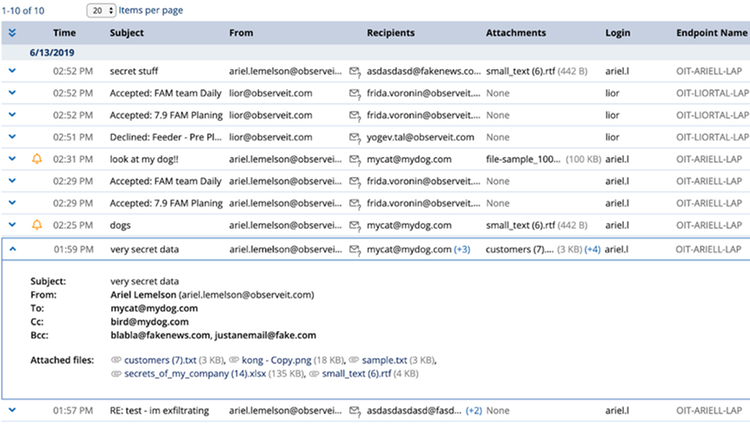Click the '1-10 of 10' results count
750x424 pixels.
point(23,11)
